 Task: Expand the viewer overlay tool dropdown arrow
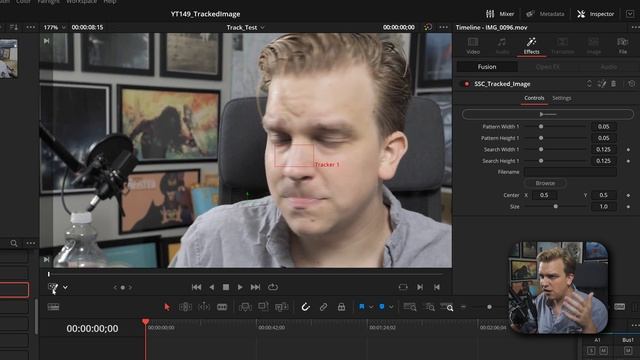[x=65, y=287]
